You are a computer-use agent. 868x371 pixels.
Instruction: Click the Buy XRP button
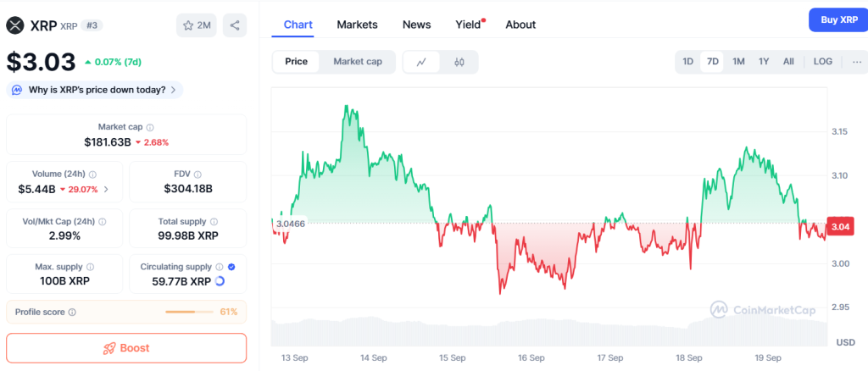click(x=837, y=19)
